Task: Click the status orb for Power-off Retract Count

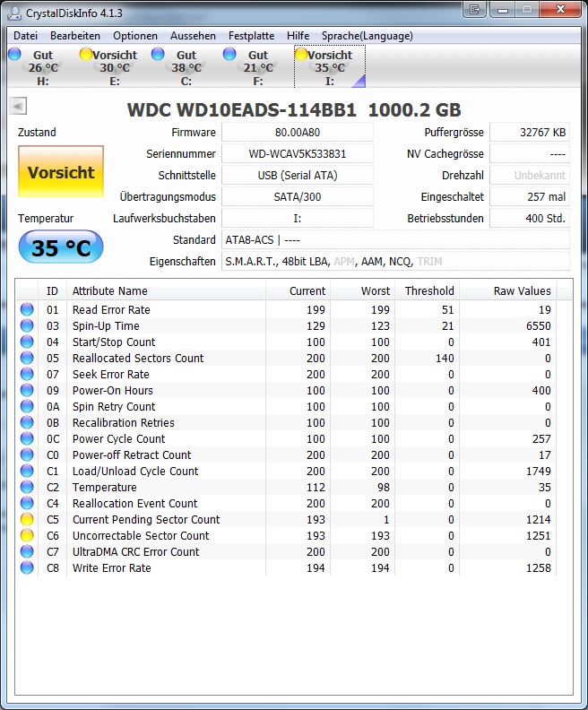Action: (27, 455)
